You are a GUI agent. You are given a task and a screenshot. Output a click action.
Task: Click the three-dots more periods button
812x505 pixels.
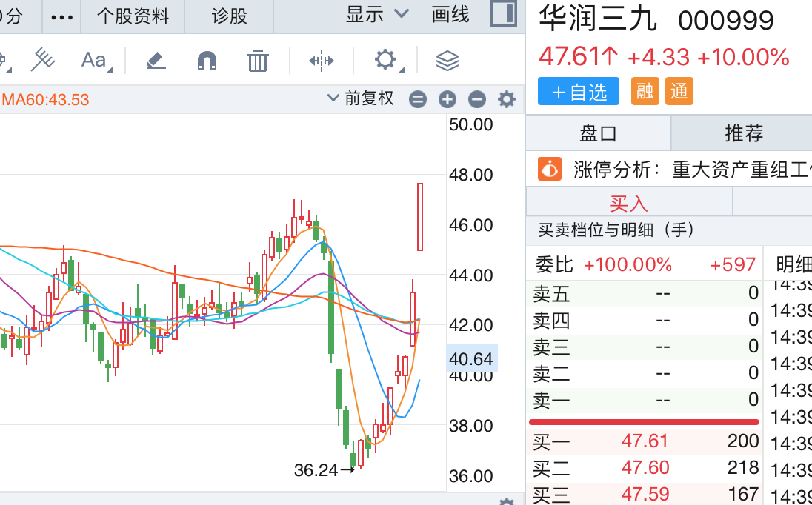(x=61, y=16)
